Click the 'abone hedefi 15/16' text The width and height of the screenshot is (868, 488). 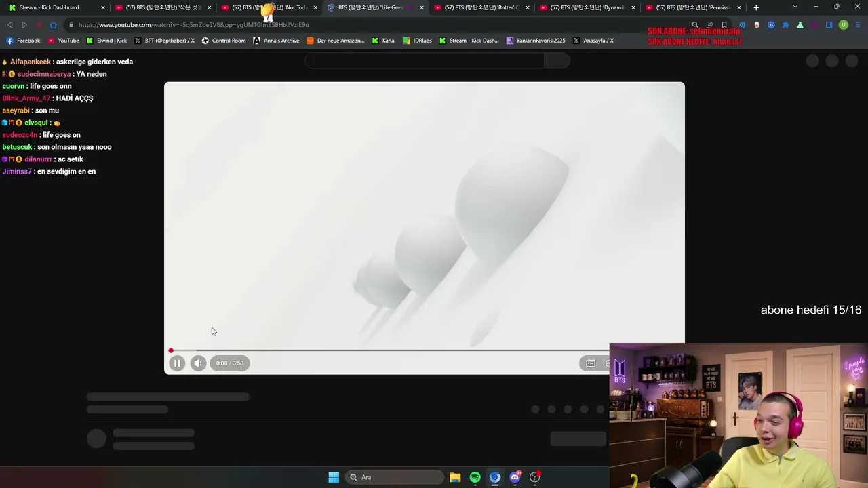pos(811,310)
